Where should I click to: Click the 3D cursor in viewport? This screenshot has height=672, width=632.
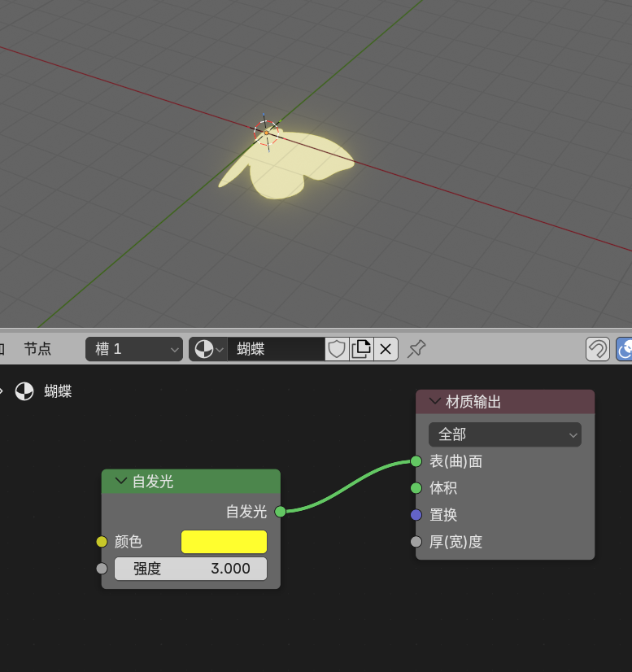coord(266,133)
